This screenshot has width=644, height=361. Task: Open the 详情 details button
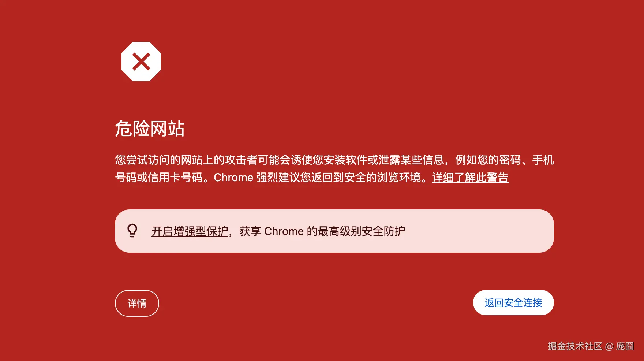click(x=137, y=303)
